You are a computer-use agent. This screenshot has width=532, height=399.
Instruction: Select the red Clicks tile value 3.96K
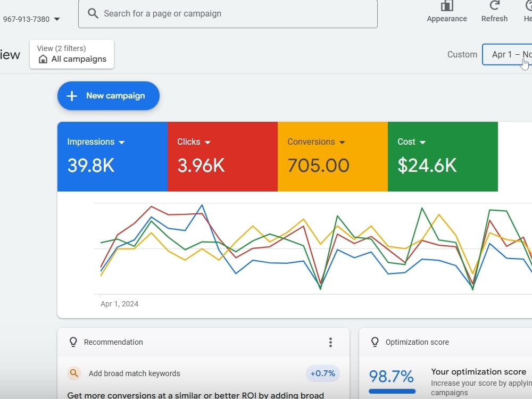201,165
